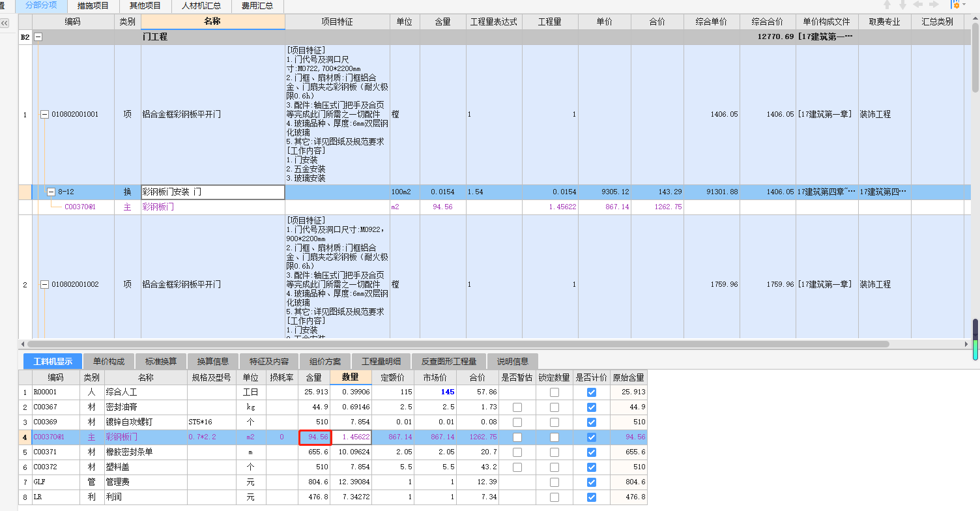Click the 综合单价 column header
The width and height of the screenshot is (980, 511).
712,22
